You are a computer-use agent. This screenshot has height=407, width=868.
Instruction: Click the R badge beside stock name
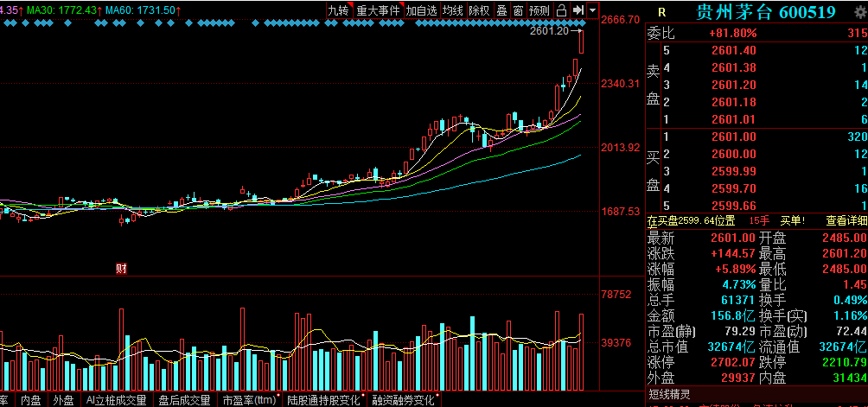point(662,12)
